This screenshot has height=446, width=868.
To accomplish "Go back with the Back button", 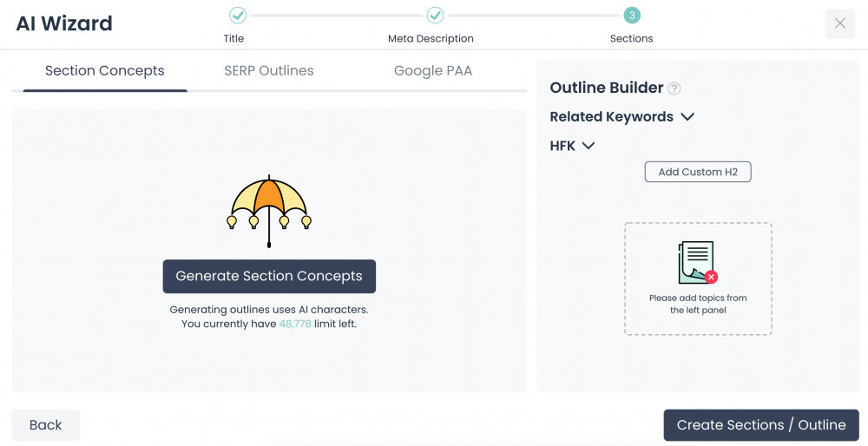I will (x=45, y=425).
